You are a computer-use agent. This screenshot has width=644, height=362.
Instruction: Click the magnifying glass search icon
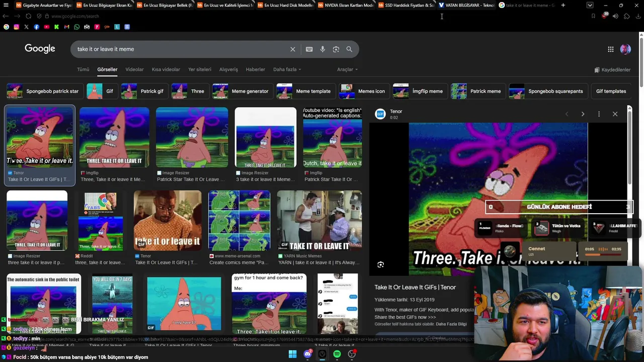[349, 49]
